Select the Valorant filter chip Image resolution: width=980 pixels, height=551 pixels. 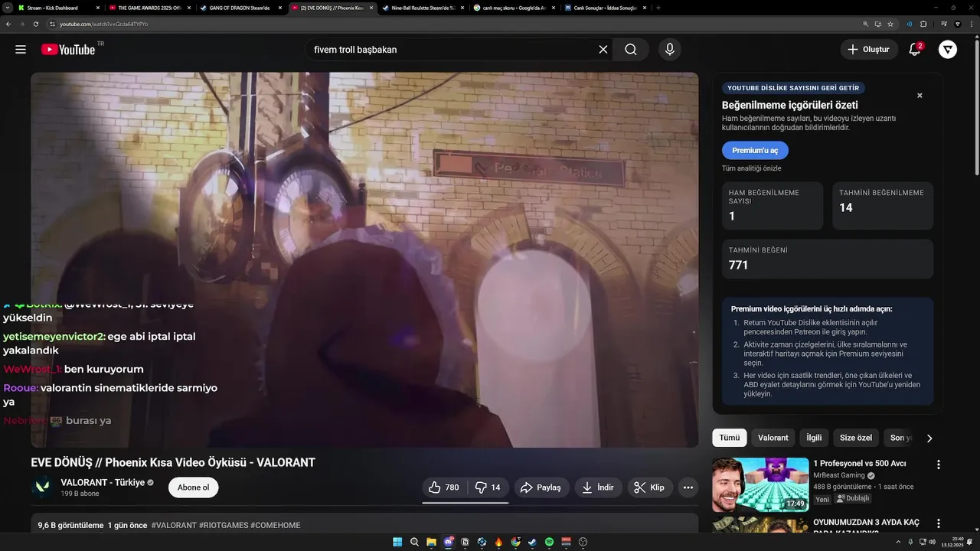773,438
